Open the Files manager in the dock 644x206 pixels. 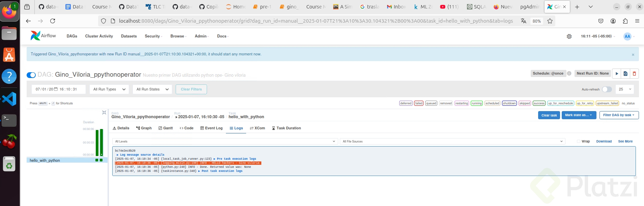point(9,33)
